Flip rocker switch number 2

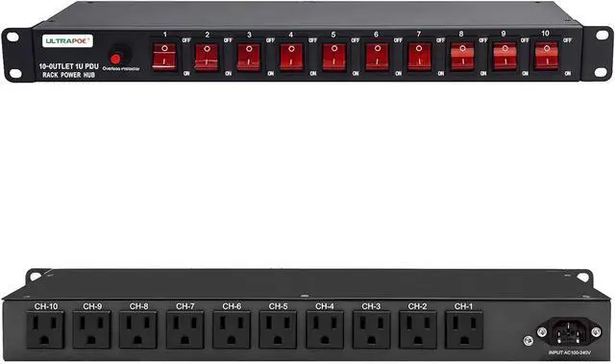207,58
